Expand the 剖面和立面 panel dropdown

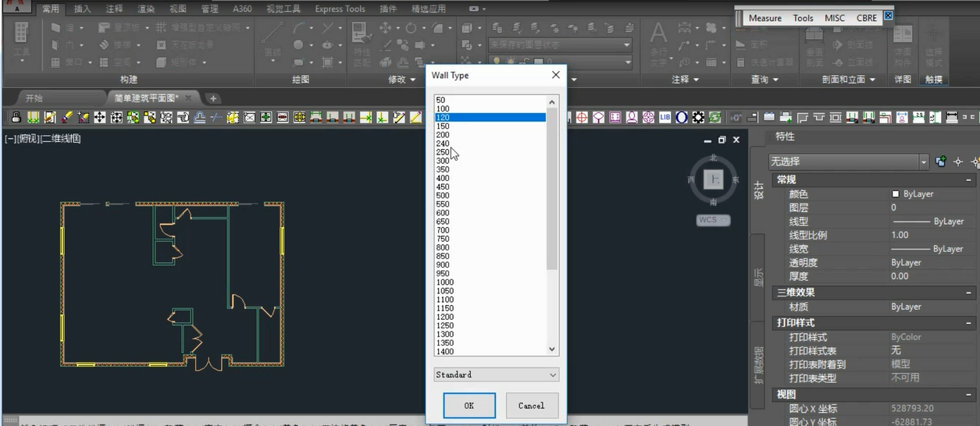click(872, 80)
